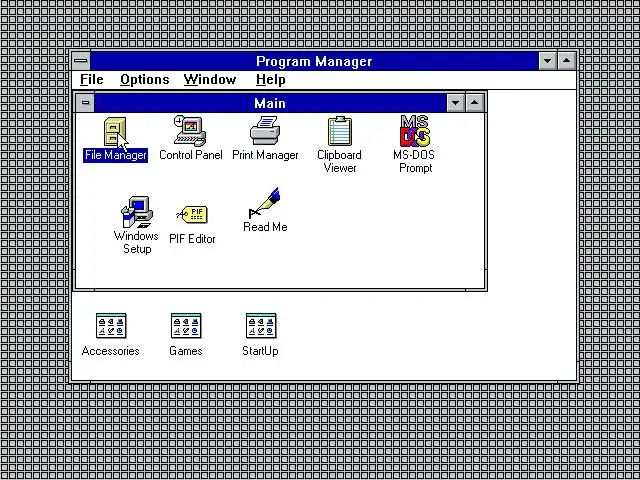Open the Window menu
640x480 pixels.
coord(210,80)
